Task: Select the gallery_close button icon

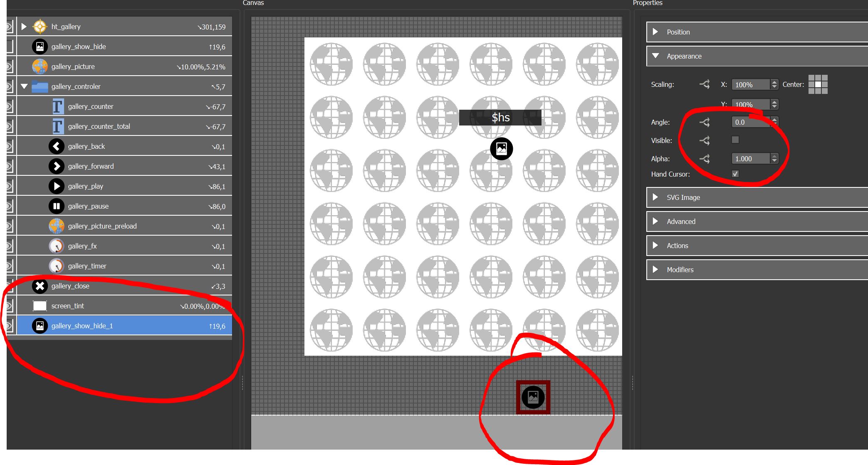Action: click(x=41, y=285)
